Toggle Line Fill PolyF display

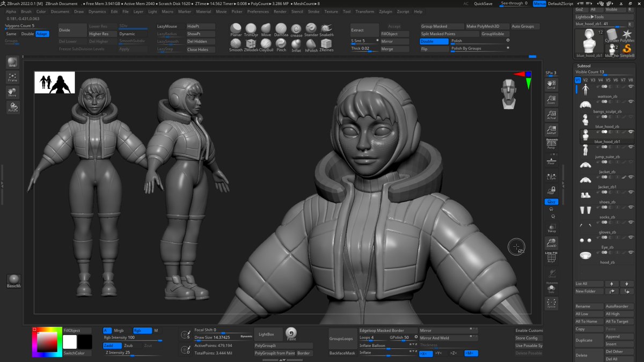pyautogui.click(x=551, y=257)
